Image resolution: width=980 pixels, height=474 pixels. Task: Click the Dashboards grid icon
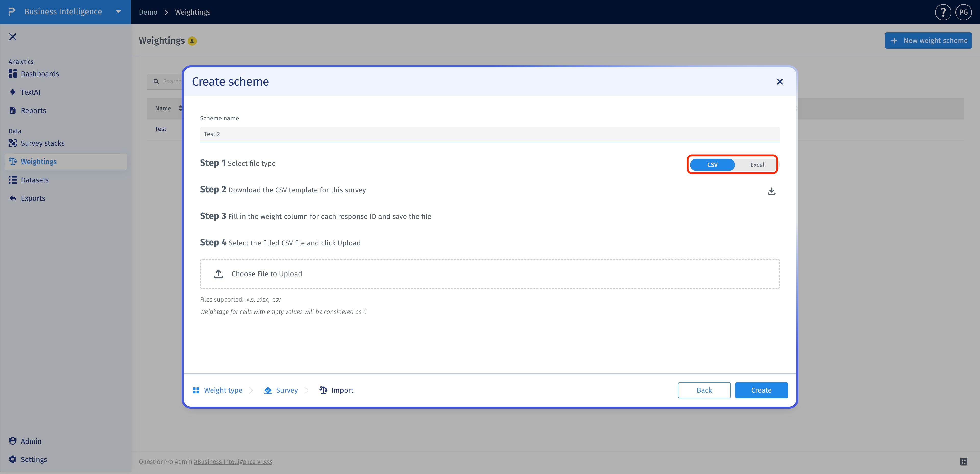(x=13, y=74)
